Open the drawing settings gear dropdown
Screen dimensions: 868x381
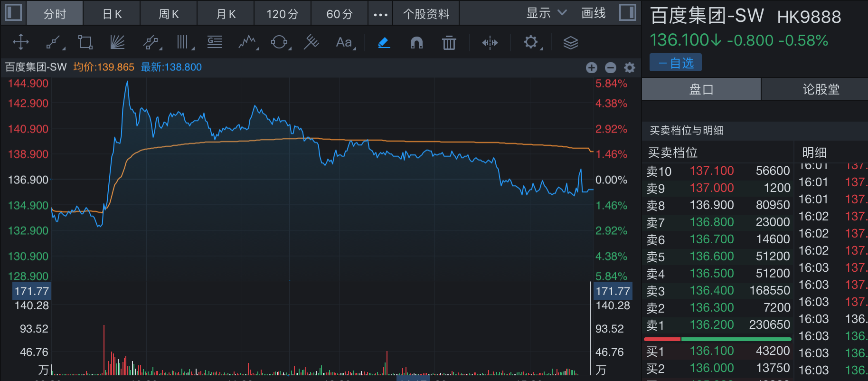coord(531,43)
